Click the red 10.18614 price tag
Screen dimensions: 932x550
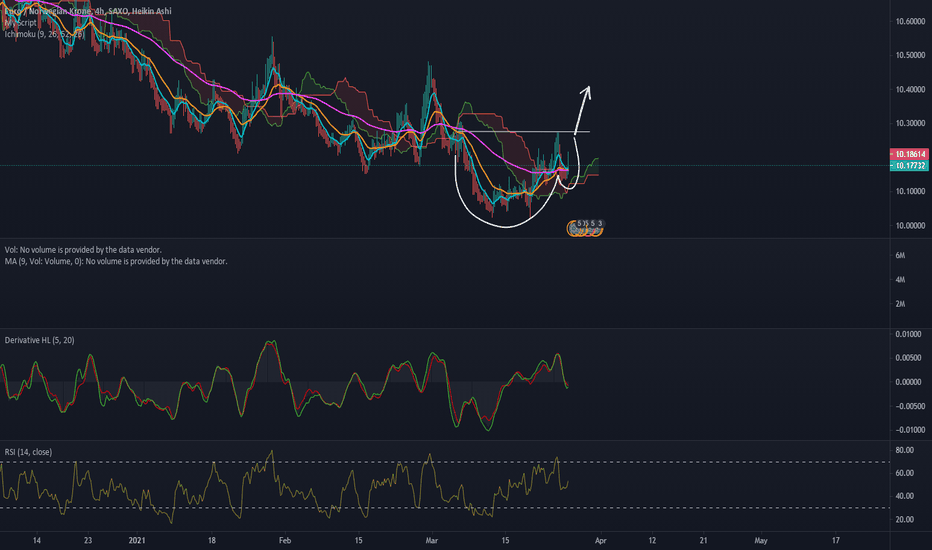coord(909,154)
